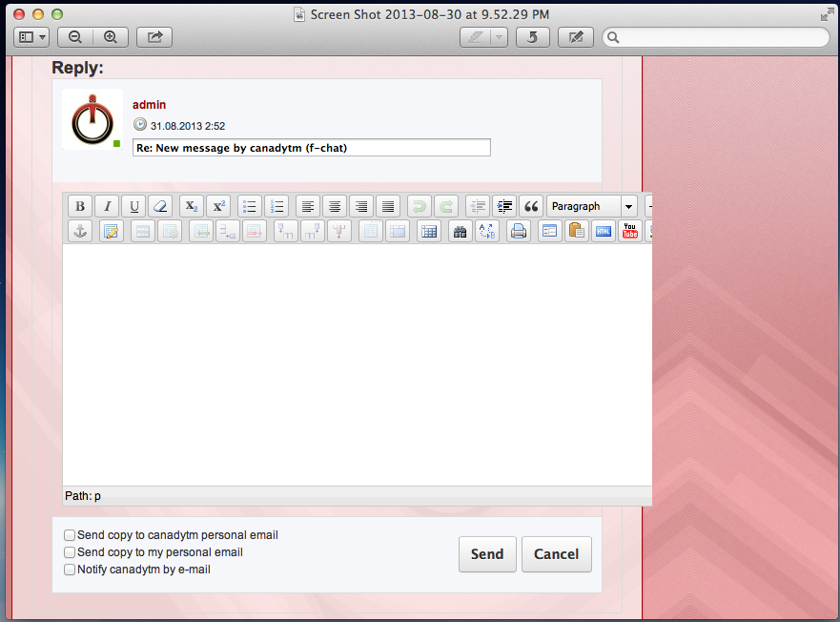Click the template layout icon beside print
Screen dimensions: 840x622
point(549,232)
